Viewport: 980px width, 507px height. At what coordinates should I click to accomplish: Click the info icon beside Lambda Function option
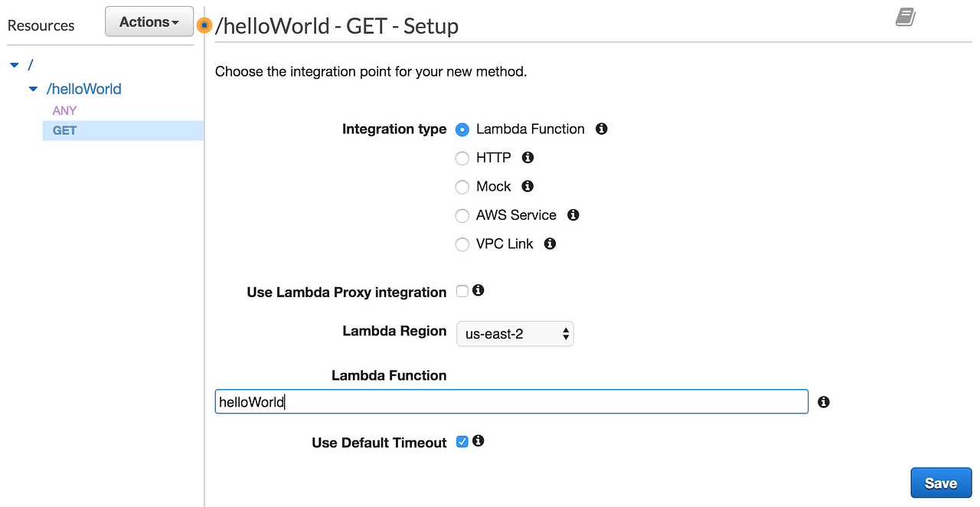(601, 129)
